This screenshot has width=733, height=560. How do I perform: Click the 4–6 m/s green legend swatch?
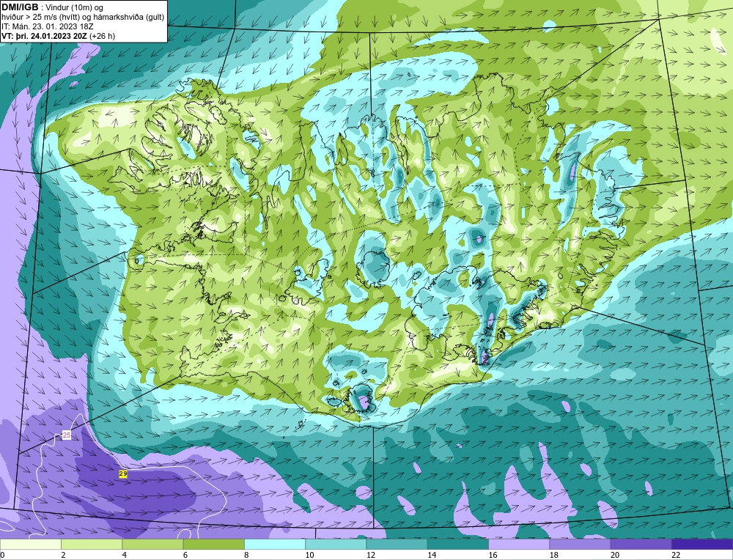click(153, 545)
